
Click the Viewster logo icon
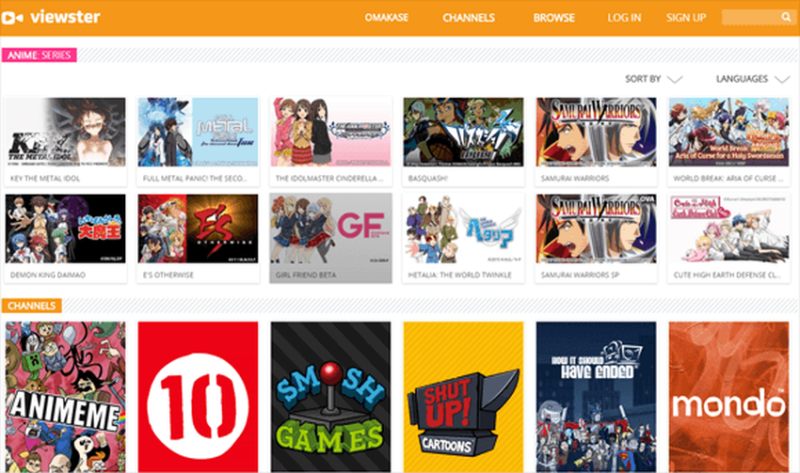(16, 18)
